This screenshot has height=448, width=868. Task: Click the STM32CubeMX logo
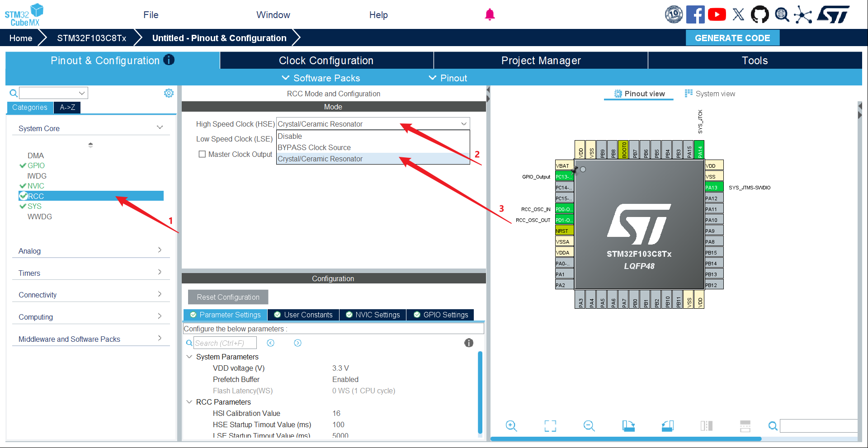24,15
